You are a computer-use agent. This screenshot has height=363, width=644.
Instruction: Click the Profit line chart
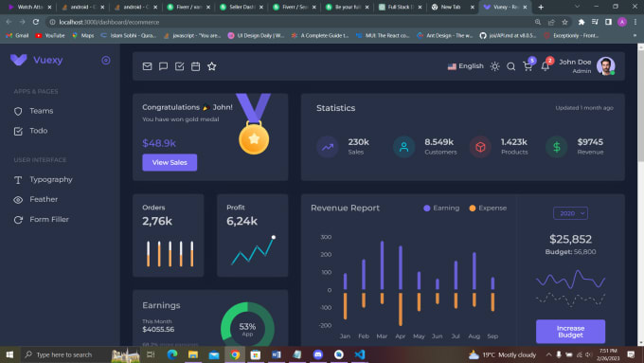click(x=253, y=250)
